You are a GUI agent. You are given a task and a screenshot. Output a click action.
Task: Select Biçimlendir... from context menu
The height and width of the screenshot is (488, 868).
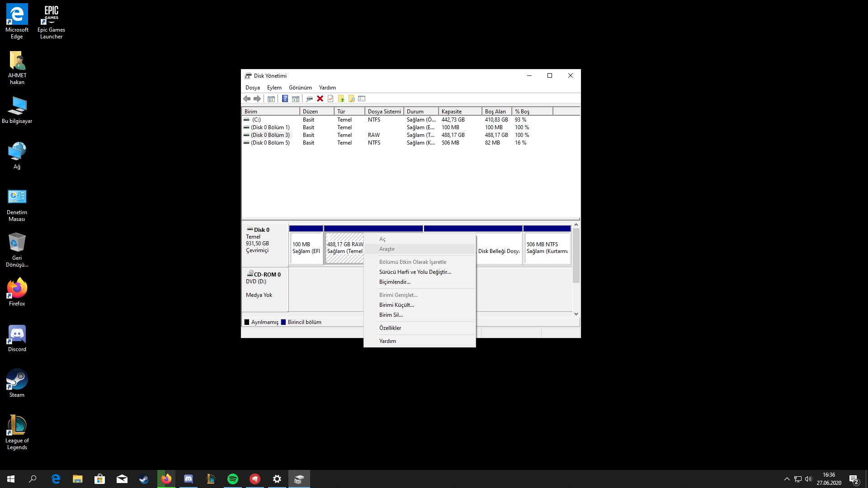[x=395, y=282]
